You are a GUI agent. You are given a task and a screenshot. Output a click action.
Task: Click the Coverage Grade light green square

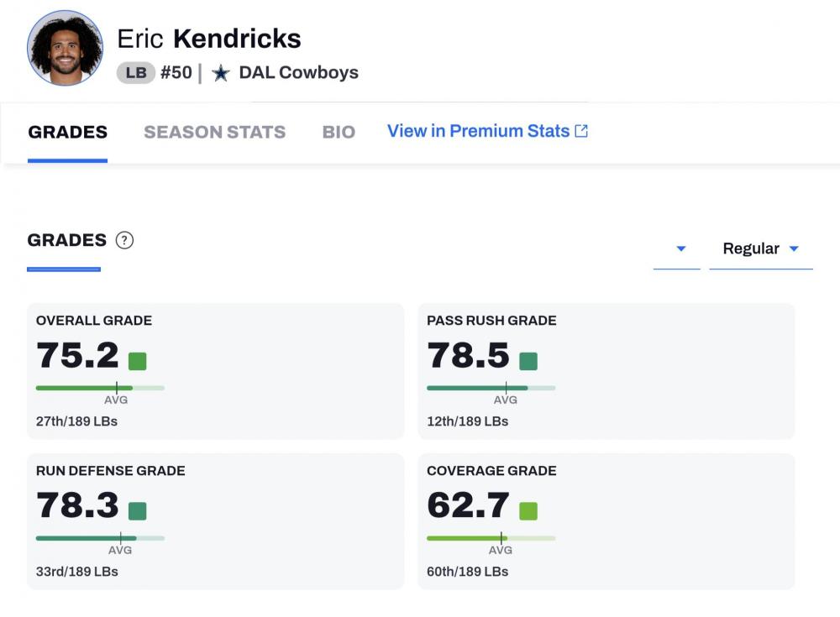tap(528, 511)
